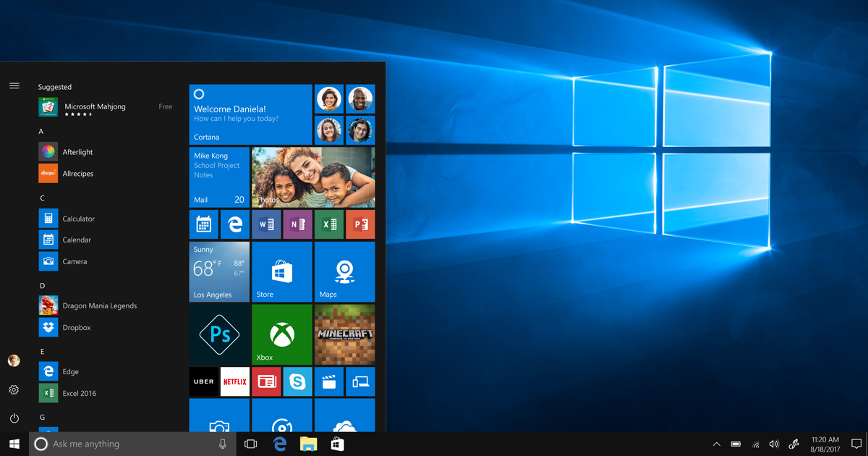868x456 pixels.
Task: Open the People tile with contact photos
Action: coord(344,114)
